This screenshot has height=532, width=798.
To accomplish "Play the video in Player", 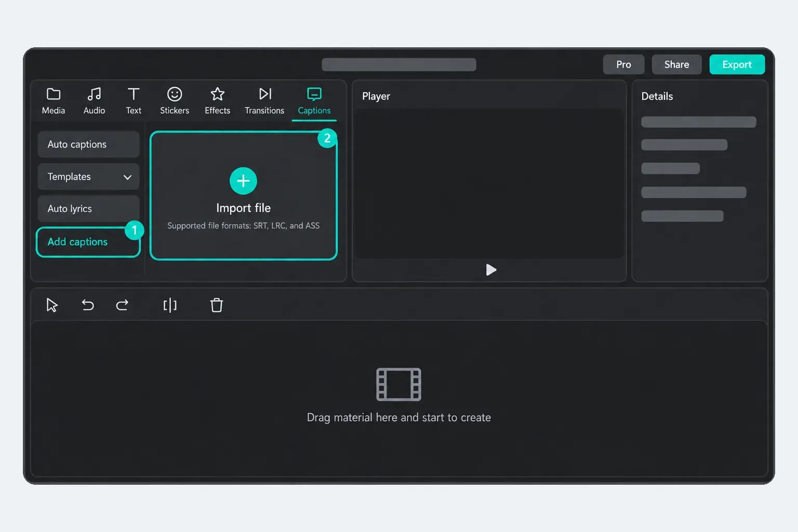I will coord(491,270).
